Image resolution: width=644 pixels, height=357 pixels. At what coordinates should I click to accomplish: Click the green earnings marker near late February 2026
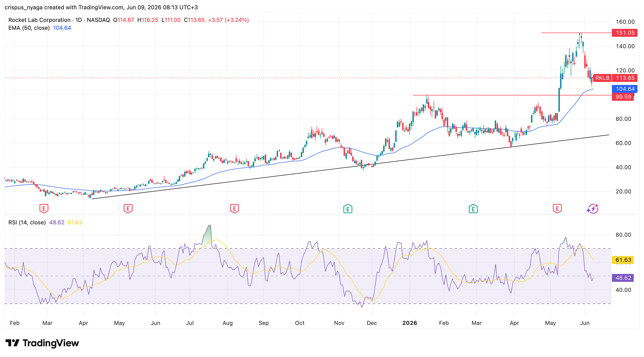point(473,209)
